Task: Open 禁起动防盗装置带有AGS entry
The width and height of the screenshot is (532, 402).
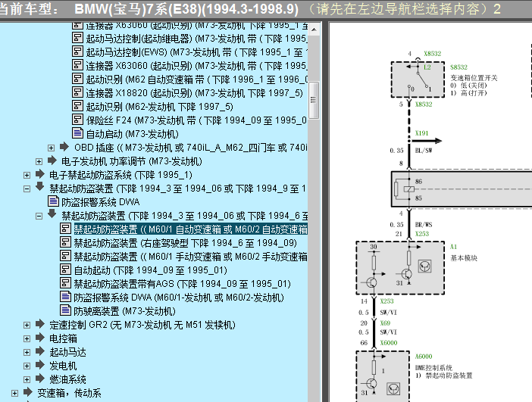Action: (182, 284)
